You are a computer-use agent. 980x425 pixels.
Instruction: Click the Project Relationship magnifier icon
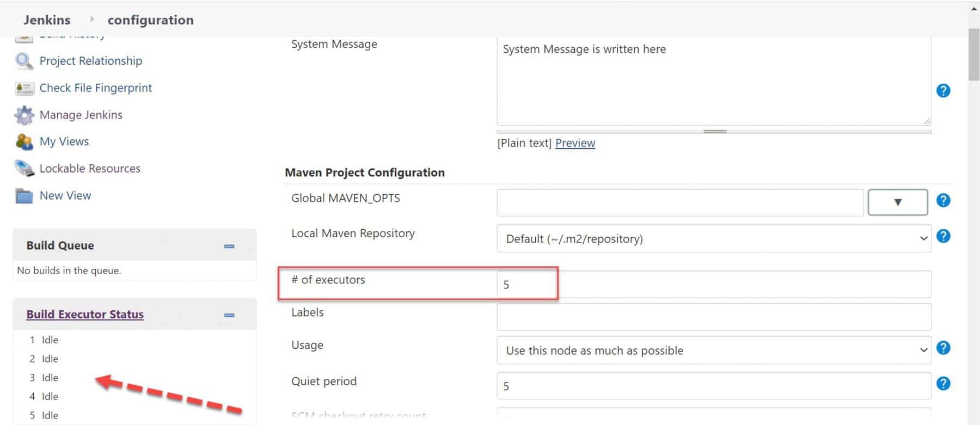coord(24,61)
